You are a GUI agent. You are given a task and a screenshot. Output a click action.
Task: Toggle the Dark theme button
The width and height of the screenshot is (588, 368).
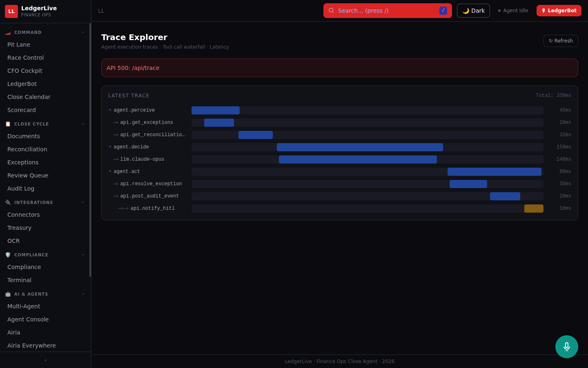pos(473,11)
